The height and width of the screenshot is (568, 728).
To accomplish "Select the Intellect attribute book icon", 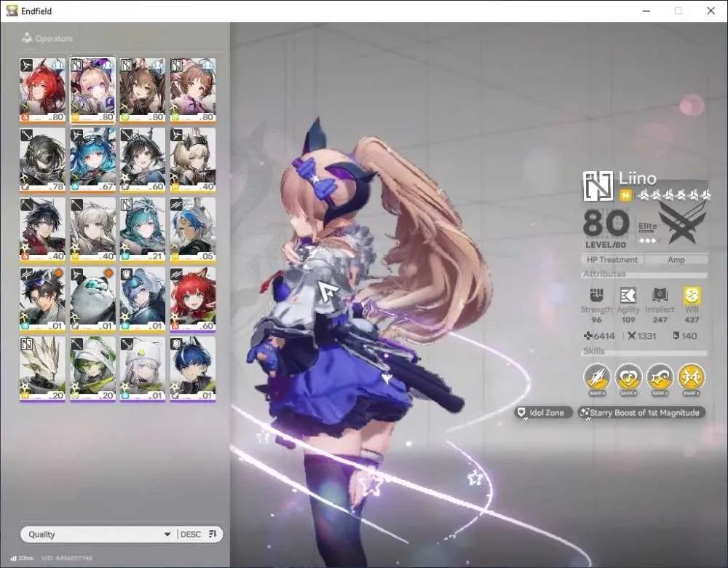I will click(x=660, y=295).
